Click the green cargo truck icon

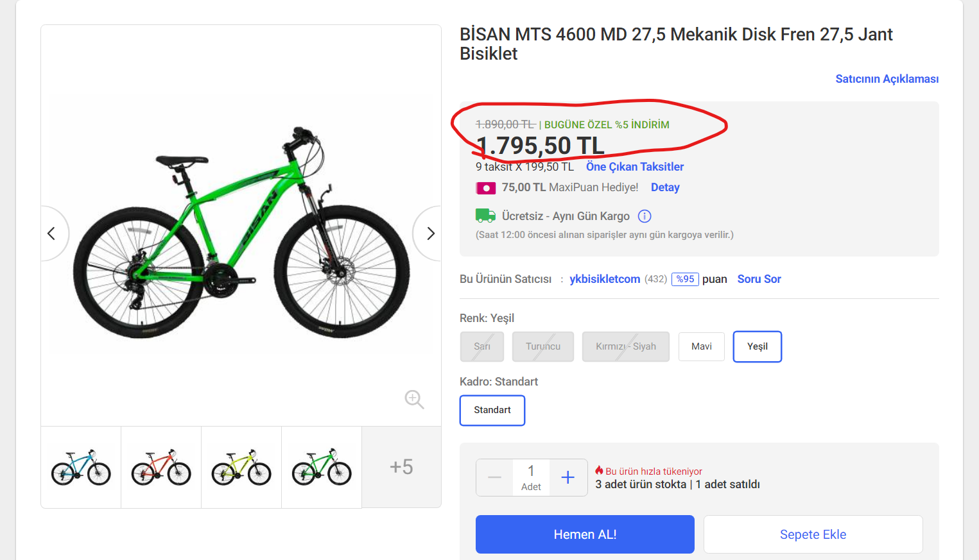pyautogui.click(x=485, y=216)
